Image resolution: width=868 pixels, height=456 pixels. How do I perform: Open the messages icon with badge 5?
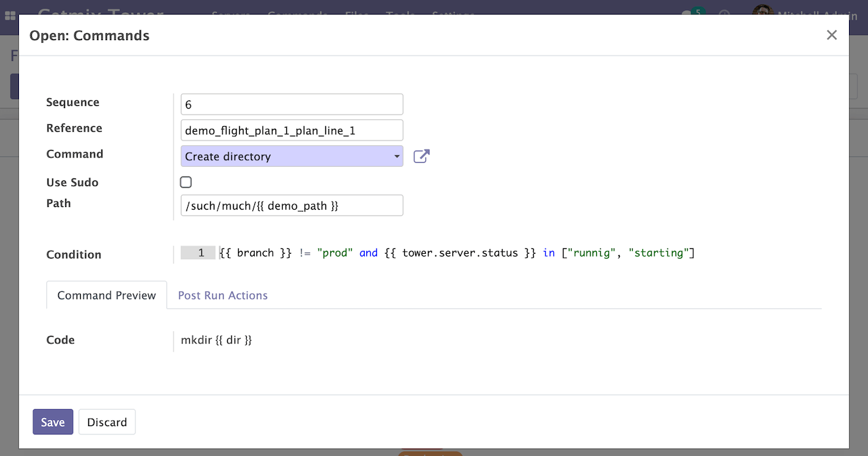(x=689, y=14)
